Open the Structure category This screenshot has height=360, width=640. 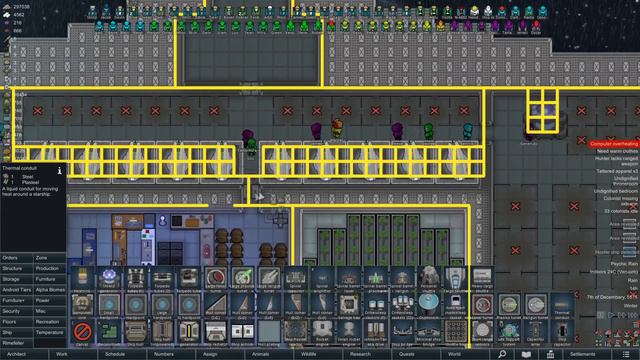pyautogui.click(x=17, y=269)
